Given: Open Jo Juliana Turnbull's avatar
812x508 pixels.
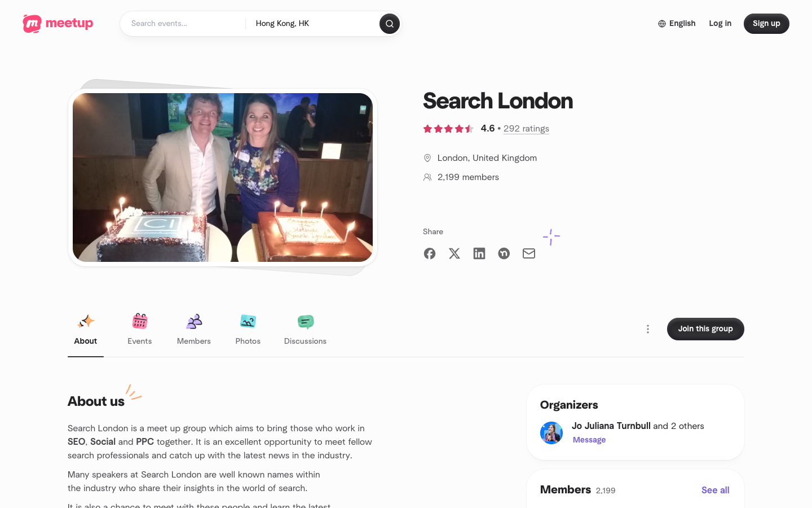Looking at the screenshot, I should click(551, 433).
